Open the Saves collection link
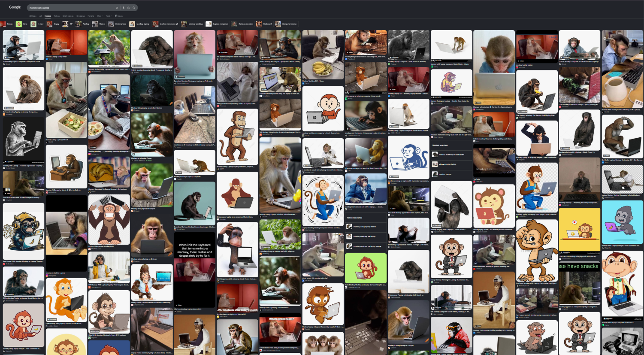 (x=119, y=16)
